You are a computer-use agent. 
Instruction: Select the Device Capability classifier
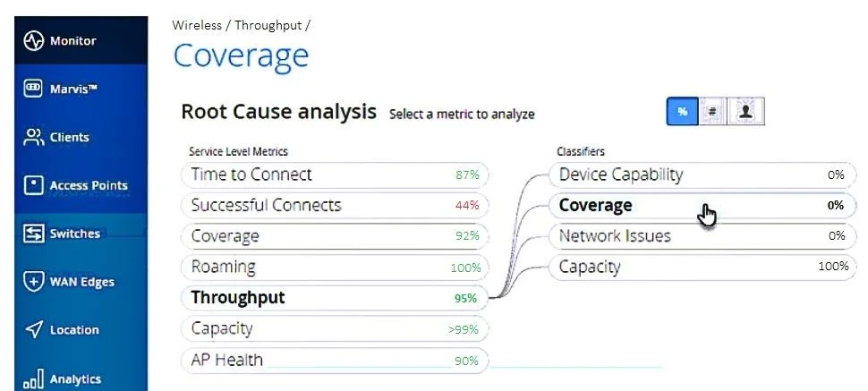click(x=702, y=175)
